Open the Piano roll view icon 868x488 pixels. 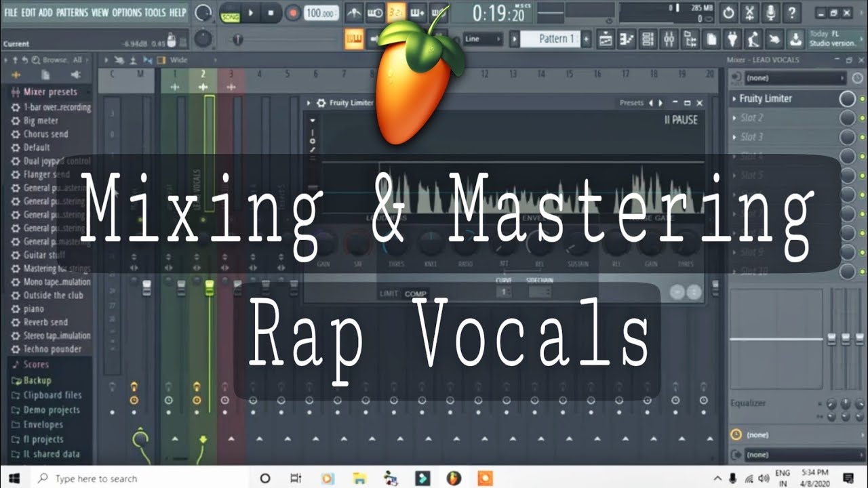coord(627,39)
